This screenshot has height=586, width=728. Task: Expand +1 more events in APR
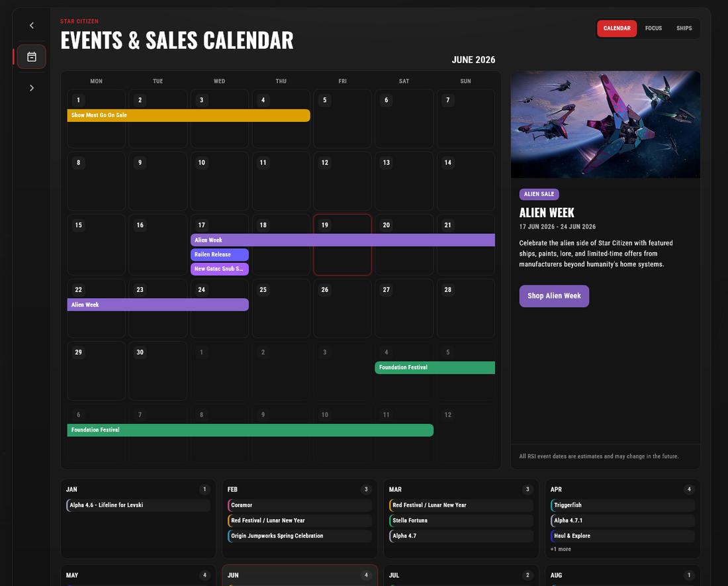(x=561, y=550)
